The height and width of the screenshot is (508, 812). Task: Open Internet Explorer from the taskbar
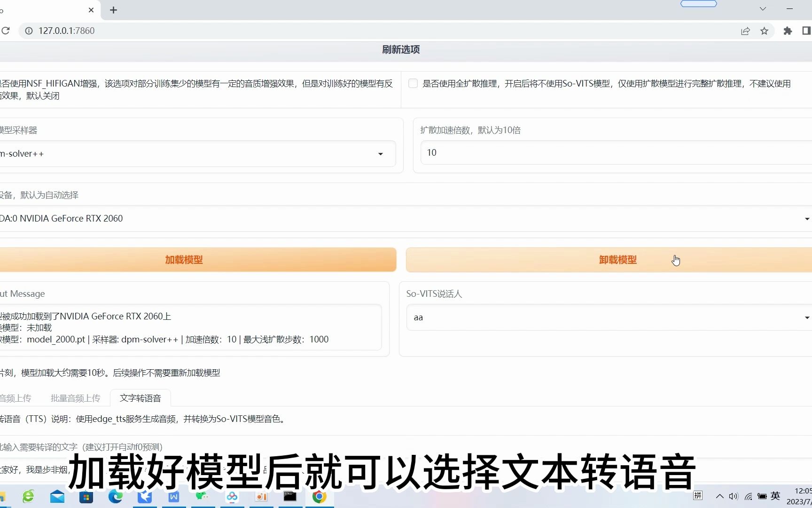28,497
